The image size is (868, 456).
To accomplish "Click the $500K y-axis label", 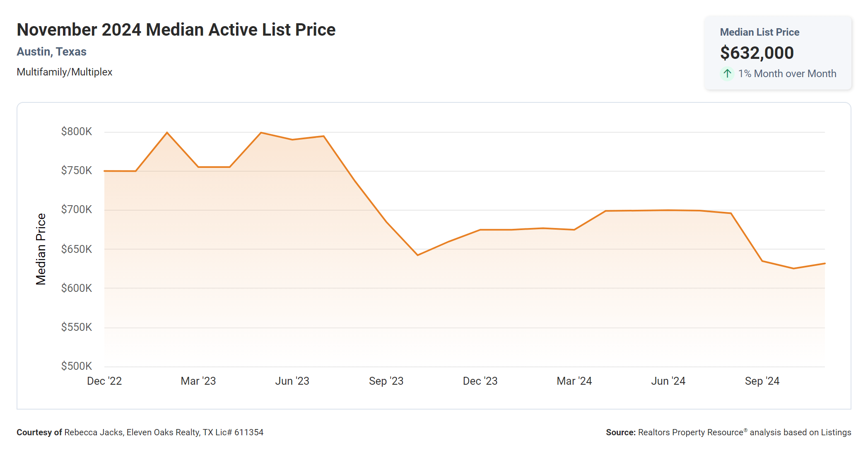I will [76, 366].
